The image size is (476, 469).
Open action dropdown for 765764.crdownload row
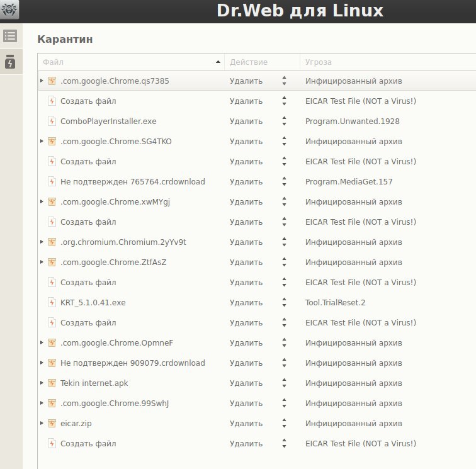point(284,181)
